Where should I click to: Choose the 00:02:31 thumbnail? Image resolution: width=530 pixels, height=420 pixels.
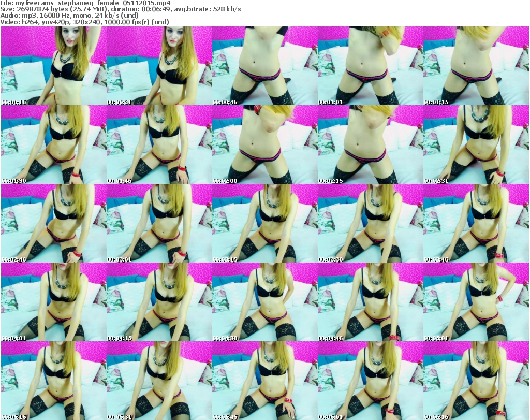476,144
